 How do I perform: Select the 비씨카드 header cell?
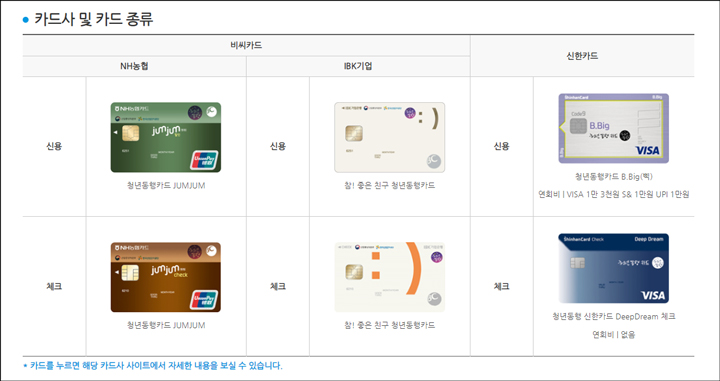click(246, 45)
